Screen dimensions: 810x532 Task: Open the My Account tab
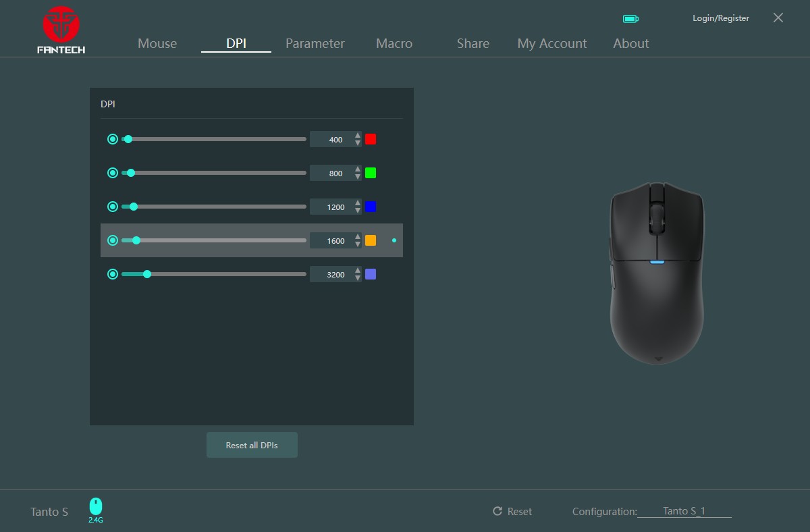pos(552,43)
